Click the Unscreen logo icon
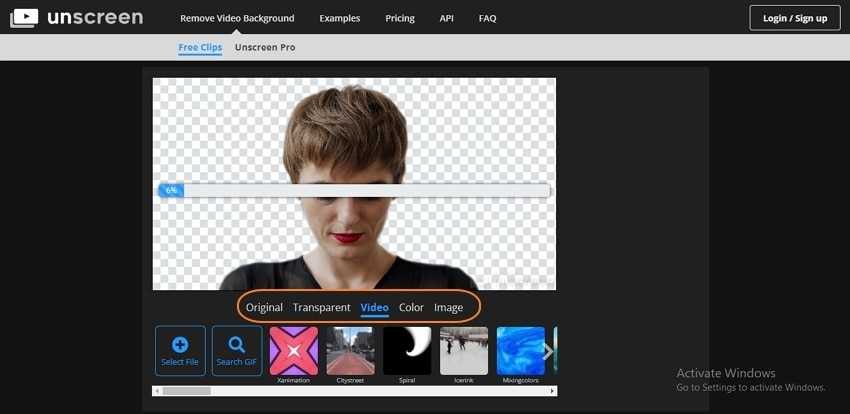This screenshot has width=850, height=414. point(24,18)
